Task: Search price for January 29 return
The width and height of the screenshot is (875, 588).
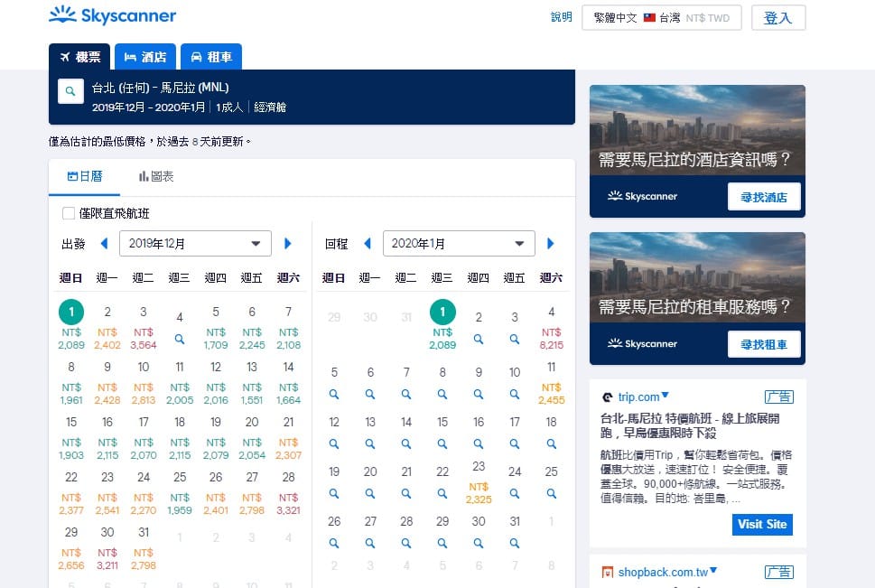Action: click(442, 543)
